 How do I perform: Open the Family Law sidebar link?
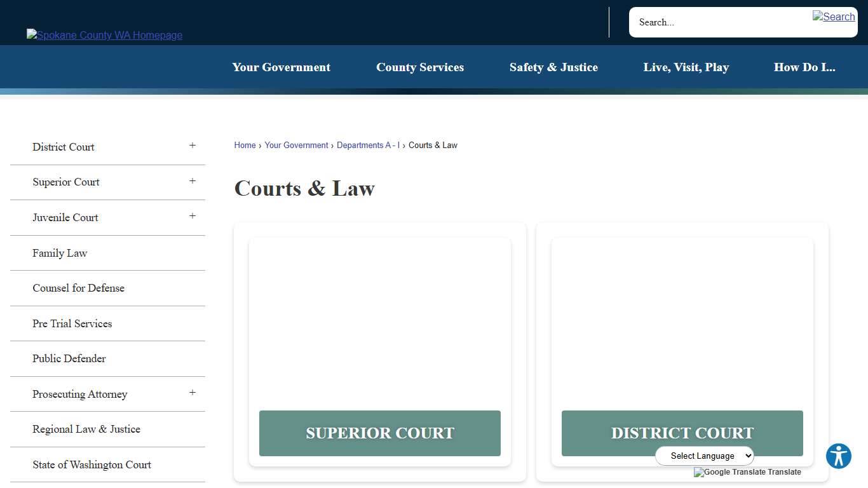(60, 253)
